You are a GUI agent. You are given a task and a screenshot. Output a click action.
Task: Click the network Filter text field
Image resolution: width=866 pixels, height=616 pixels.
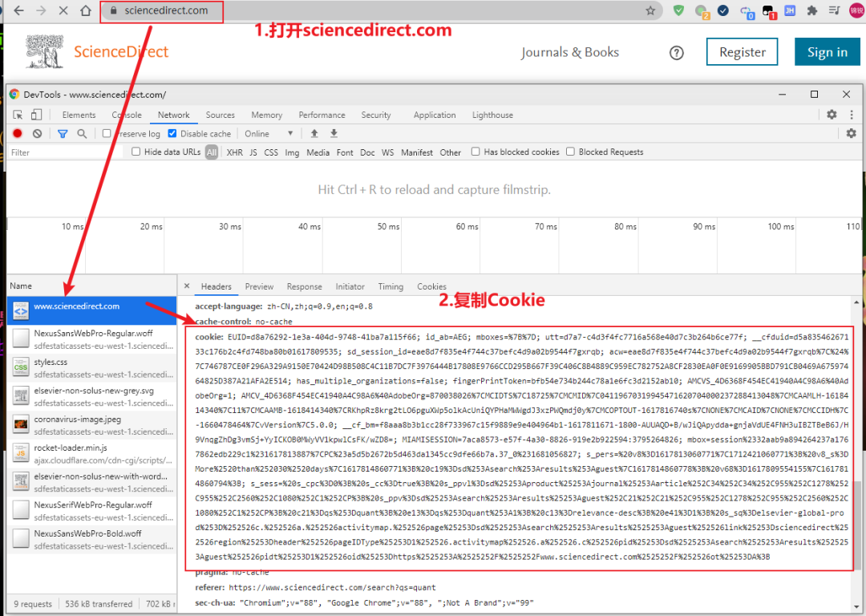(65, 152)
